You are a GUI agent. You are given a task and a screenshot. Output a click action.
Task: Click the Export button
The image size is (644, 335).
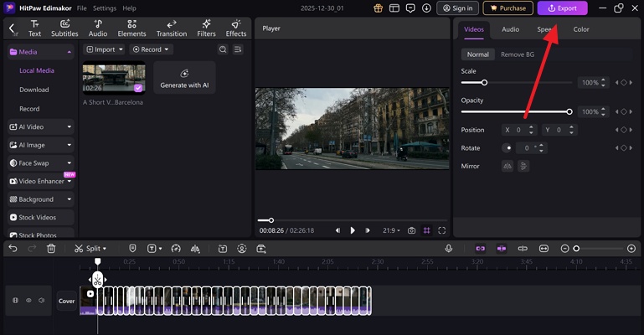coord(562,8)
